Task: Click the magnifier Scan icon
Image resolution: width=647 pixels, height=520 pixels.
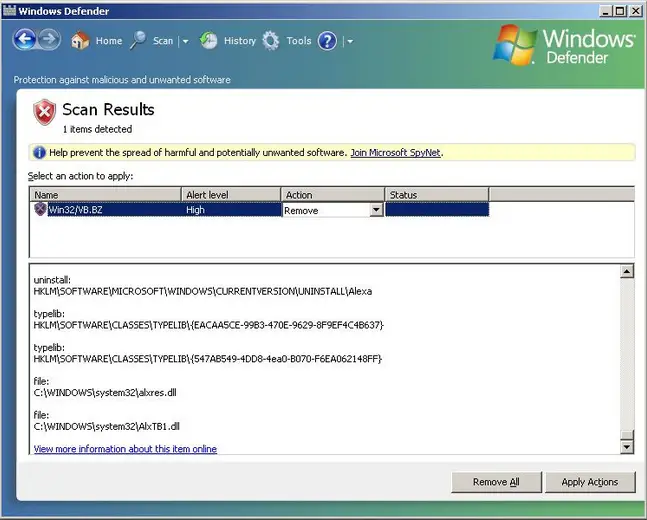Action: tap(138, 40)
